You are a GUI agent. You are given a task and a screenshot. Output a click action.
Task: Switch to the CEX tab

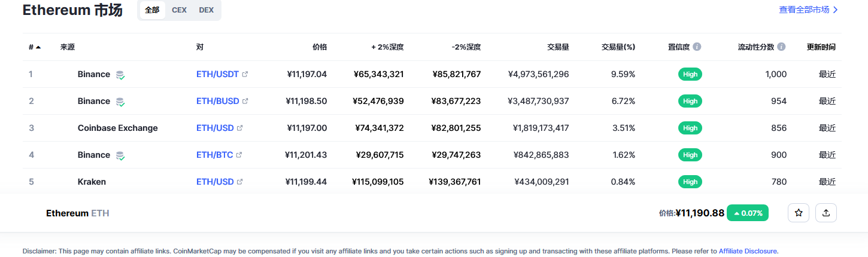pyautogui.click(x=179, y=10)
